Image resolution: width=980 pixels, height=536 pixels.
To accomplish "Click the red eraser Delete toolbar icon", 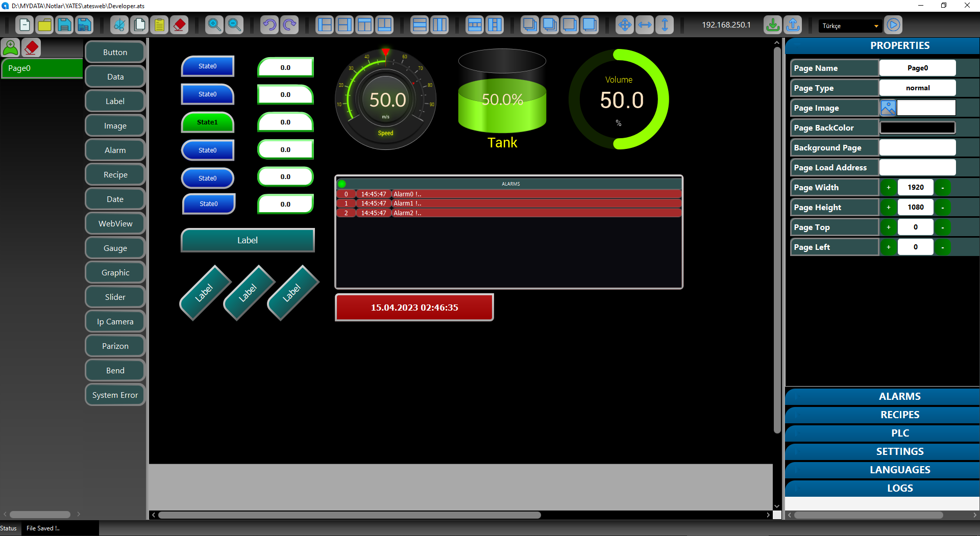I will tap(179, 25).
